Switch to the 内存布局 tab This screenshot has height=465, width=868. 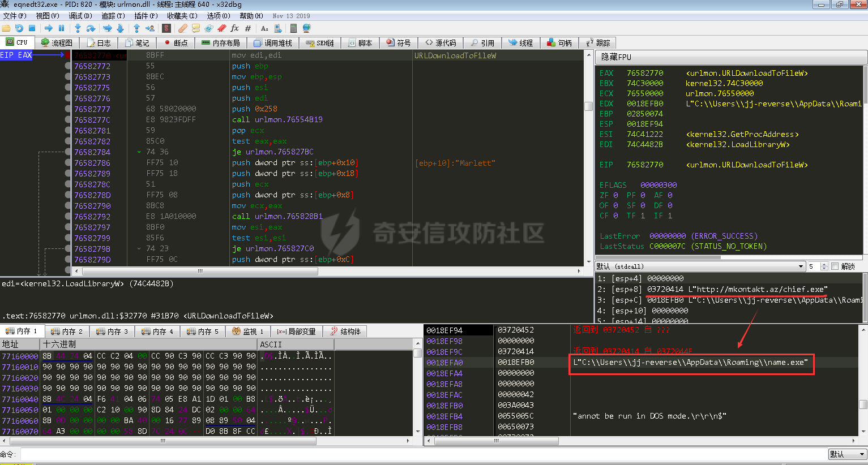tap(221, 43)
